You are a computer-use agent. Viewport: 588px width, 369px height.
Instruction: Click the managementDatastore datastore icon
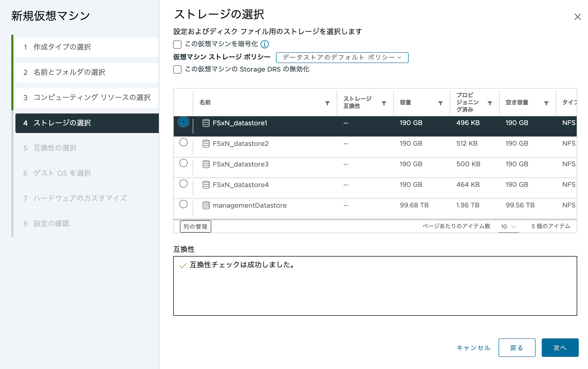click(206, 205)
